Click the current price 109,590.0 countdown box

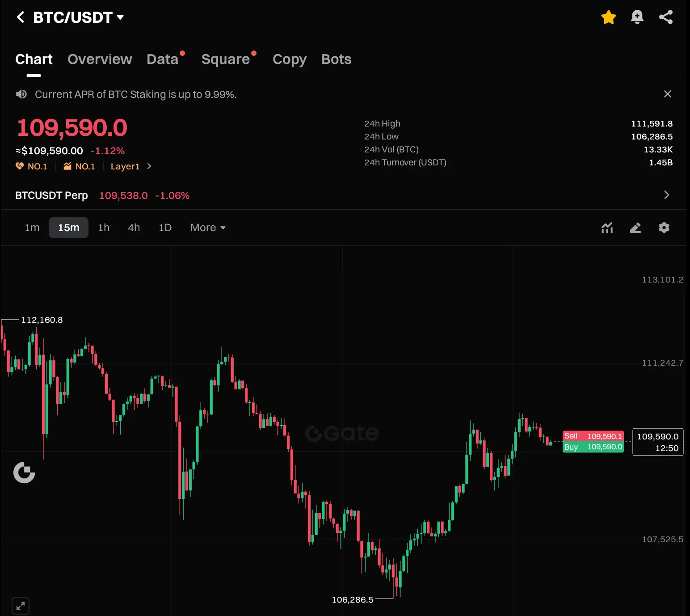click(x=658, y=442)
